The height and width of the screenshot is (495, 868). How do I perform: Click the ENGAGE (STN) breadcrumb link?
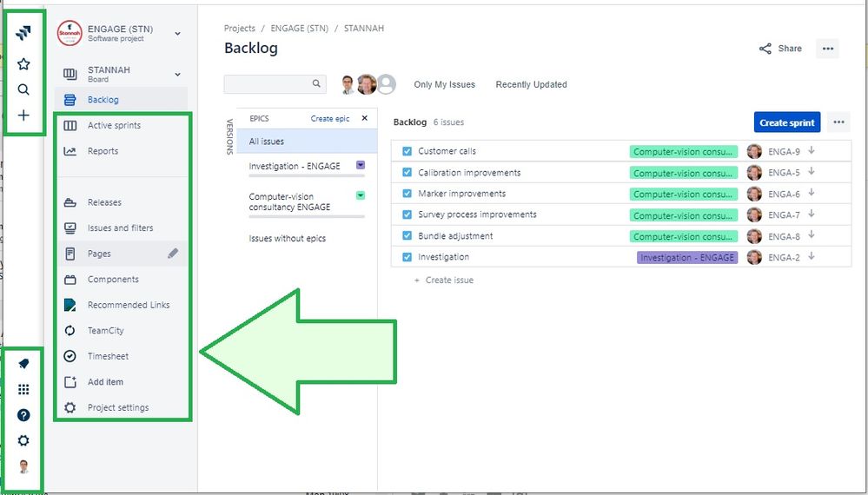(300, 28)
